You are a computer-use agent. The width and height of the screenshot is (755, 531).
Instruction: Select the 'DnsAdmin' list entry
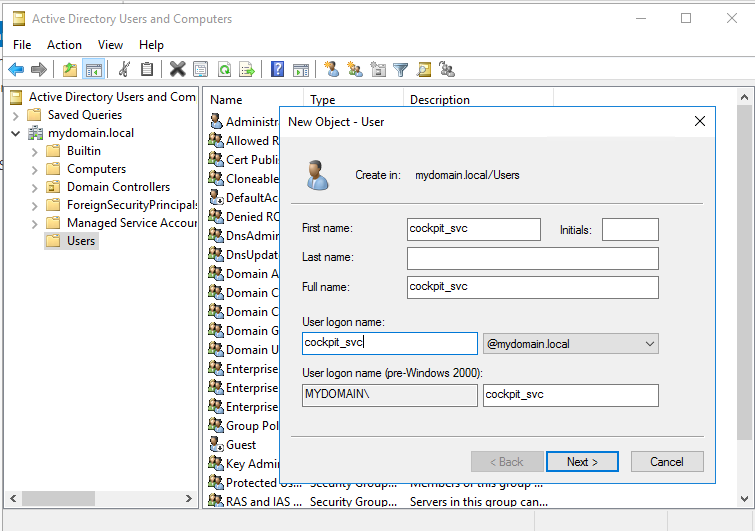point(244,235)
